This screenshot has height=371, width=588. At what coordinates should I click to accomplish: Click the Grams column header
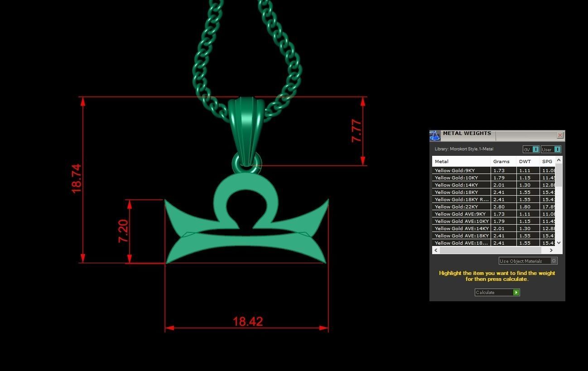click(503, 161)
